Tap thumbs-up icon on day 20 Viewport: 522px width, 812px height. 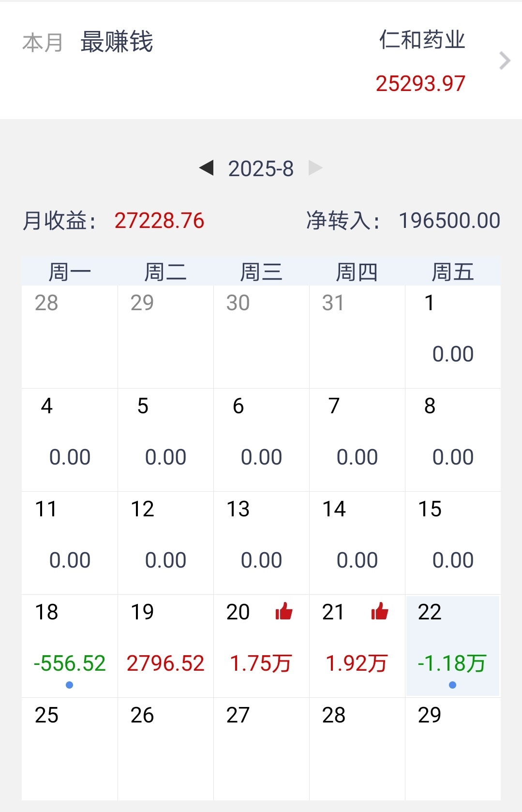coord(284,611)
